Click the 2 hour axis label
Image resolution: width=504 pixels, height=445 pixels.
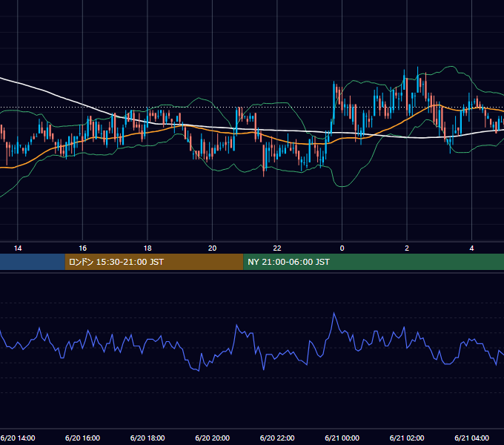407,248
